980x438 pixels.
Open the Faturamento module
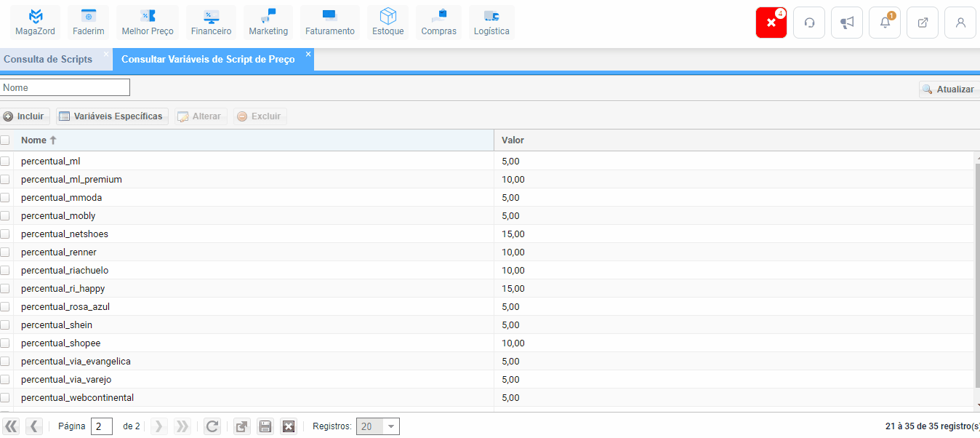click(x=330, y=22)
